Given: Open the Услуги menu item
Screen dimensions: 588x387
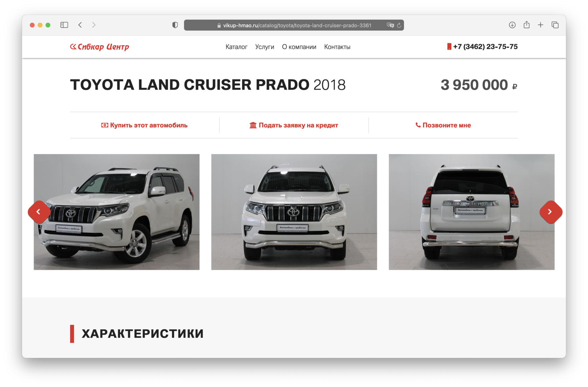Looking at the screenshot, I should 265,47.
